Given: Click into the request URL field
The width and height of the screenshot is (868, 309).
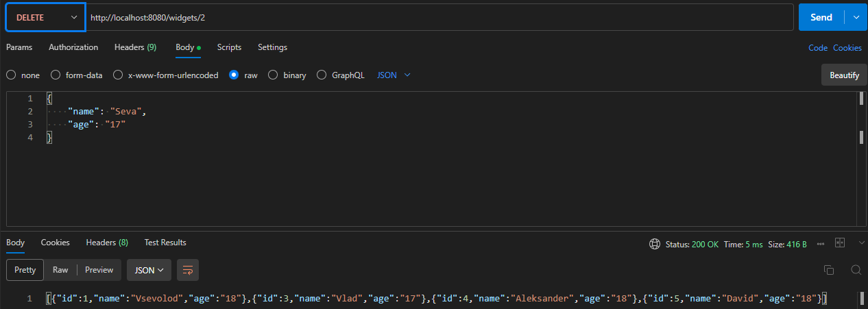Looking at the screenshot, I should point(439,18).
